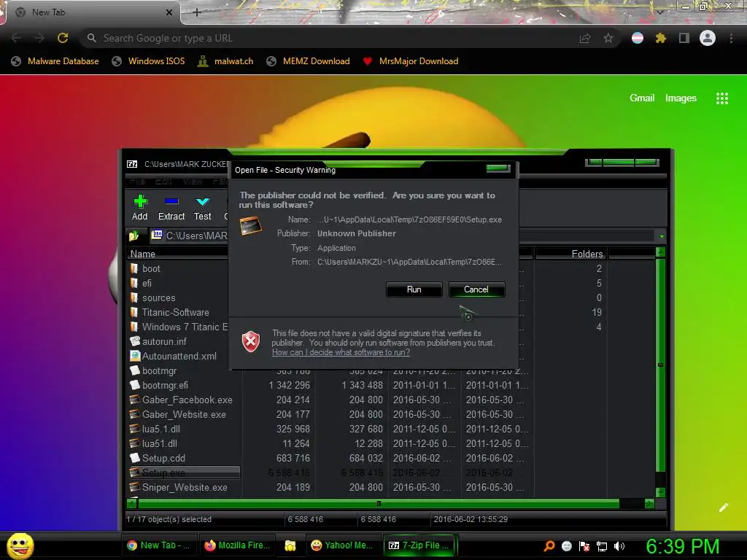Click the striped extension icon in Chrome toolbar
747x560 pixels.
638,38
